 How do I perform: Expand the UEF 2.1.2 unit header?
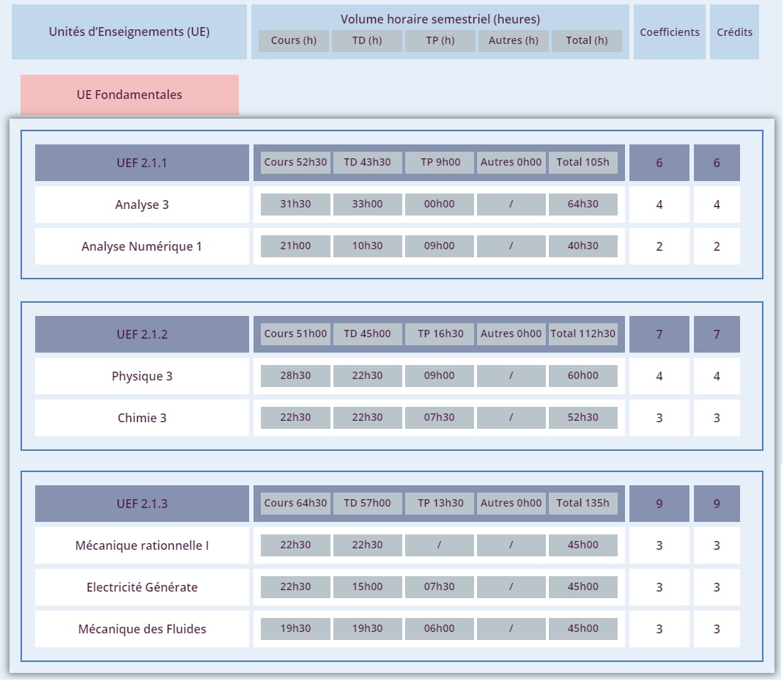[x=142, y=334]
